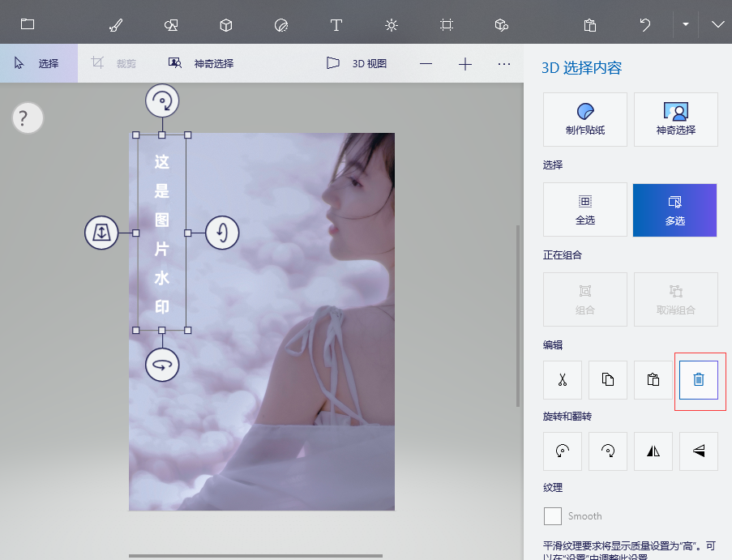Click the 制作贴纸 button

click(585, 119)
